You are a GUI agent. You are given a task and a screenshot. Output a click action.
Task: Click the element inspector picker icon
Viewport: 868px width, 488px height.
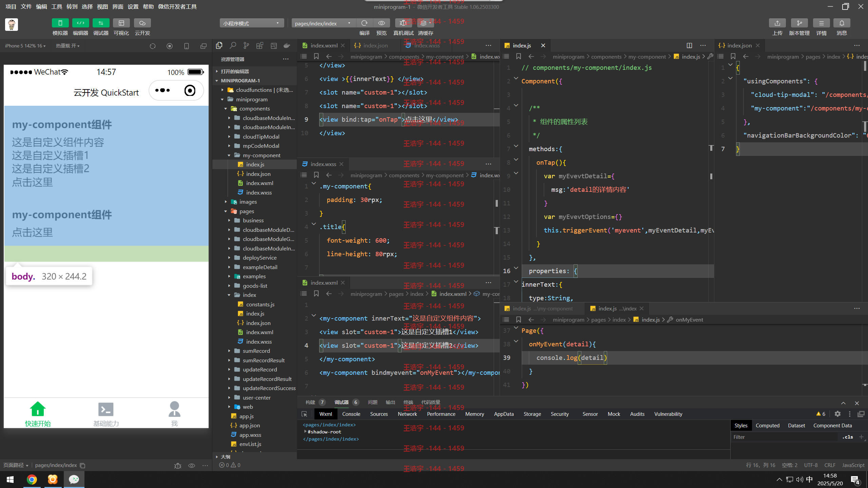point(304,414)
